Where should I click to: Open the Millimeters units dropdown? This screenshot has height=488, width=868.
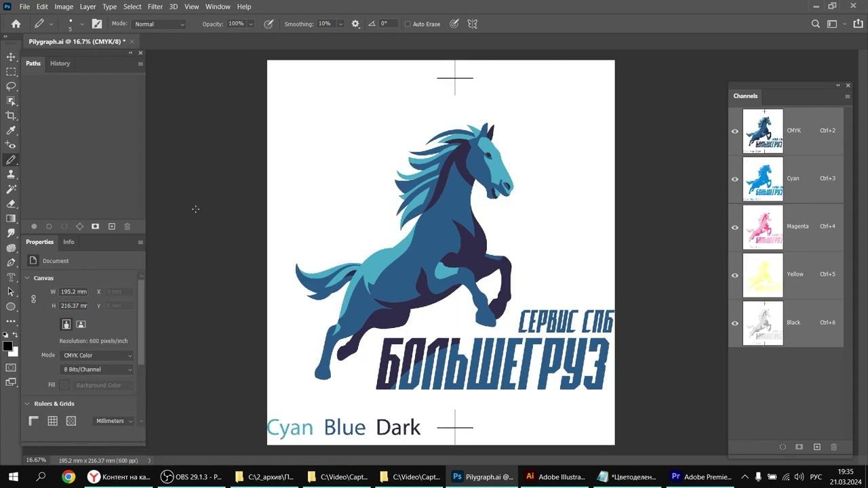point(113,421)
